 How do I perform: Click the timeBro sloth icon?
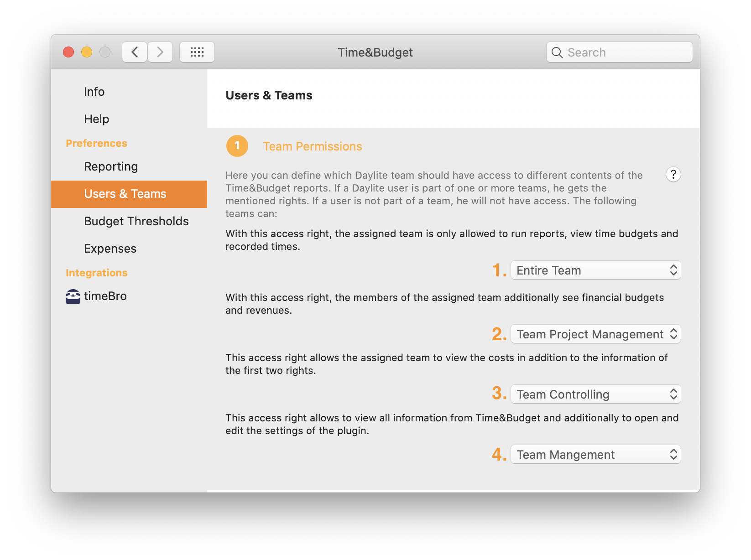pos(73,296)
